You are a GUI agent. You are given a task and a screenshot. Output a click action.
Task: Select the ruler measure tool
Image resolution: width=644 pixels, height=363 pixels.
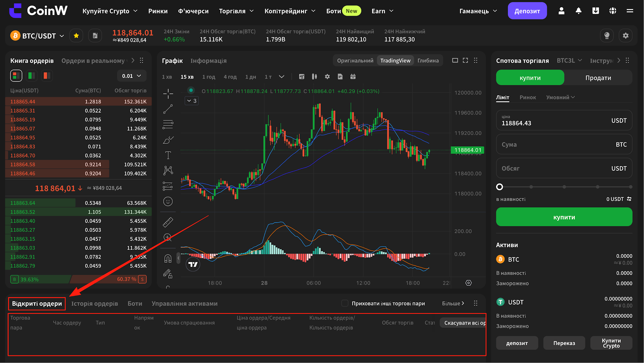(168, 222)
